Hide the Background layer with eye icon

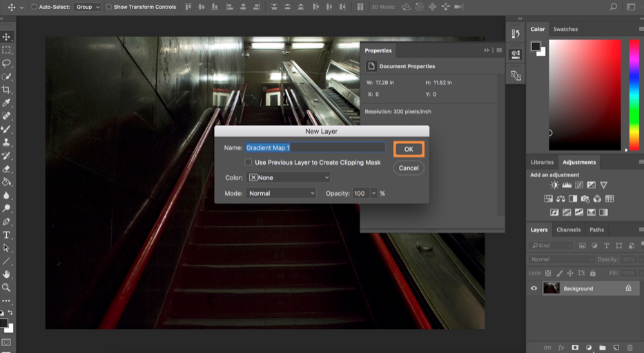(x=534, y=288)
